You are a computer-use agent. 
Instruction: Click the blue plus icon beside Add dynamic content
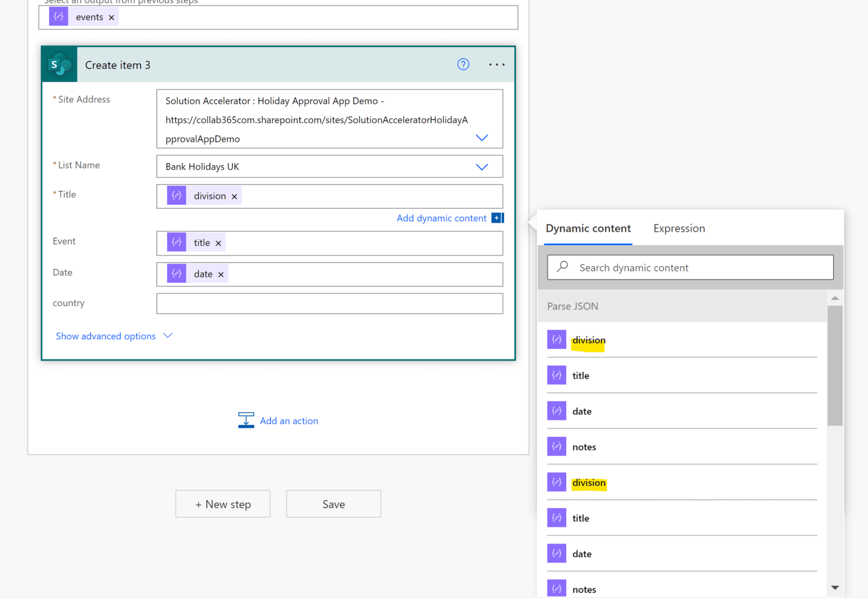point(497,218)
